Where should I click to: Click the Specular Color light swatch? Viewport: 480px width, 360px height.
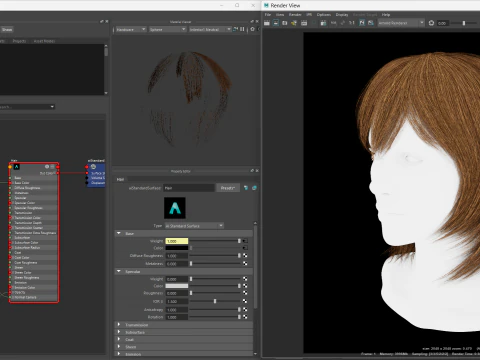(x=177, y=286)
